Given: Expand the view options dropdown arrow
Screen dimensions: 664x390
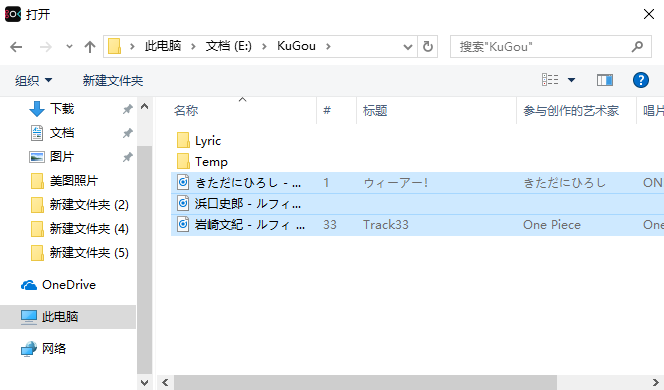Looking at the screenshot, I should click(x=571, y=80).
